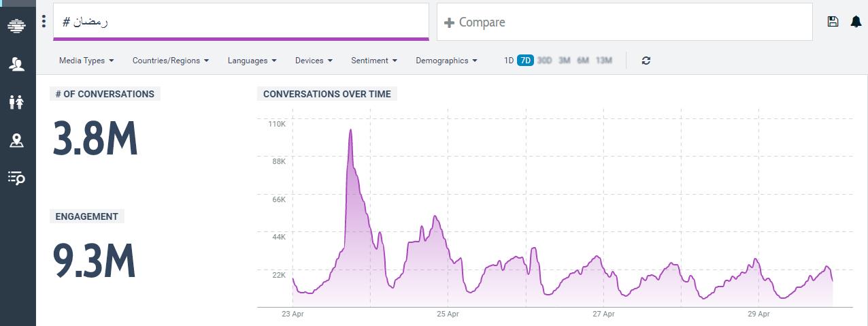Open the people/audience icon in sidebar
Screen dimensions: 868x326
pyautogui.click(x=16, y=64)
